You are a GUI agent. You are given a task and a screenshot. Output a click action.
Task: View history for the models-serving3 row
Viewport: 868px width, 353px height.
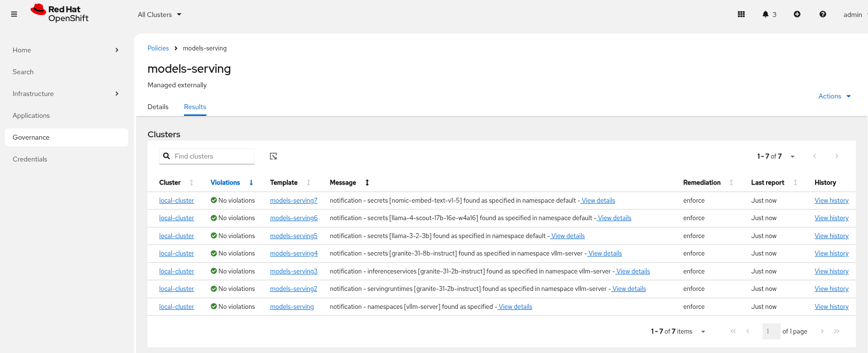click(831, 271)
